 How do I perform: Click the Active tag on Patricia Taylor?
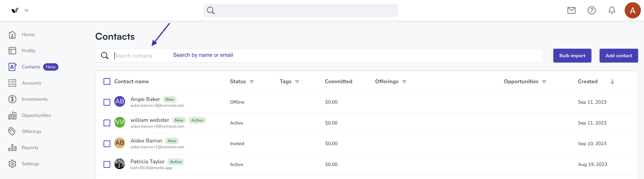tap(176, 162)
